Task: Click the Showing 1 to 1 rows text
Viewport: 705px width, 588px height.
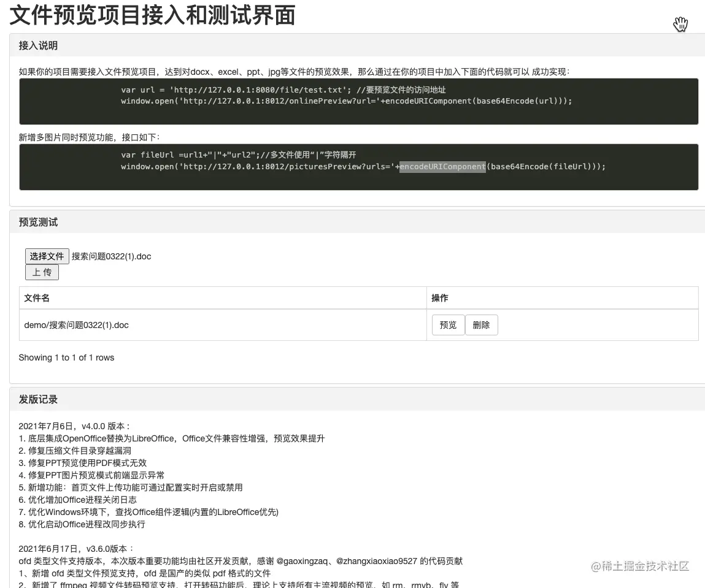Action: (x=66, y=357)
